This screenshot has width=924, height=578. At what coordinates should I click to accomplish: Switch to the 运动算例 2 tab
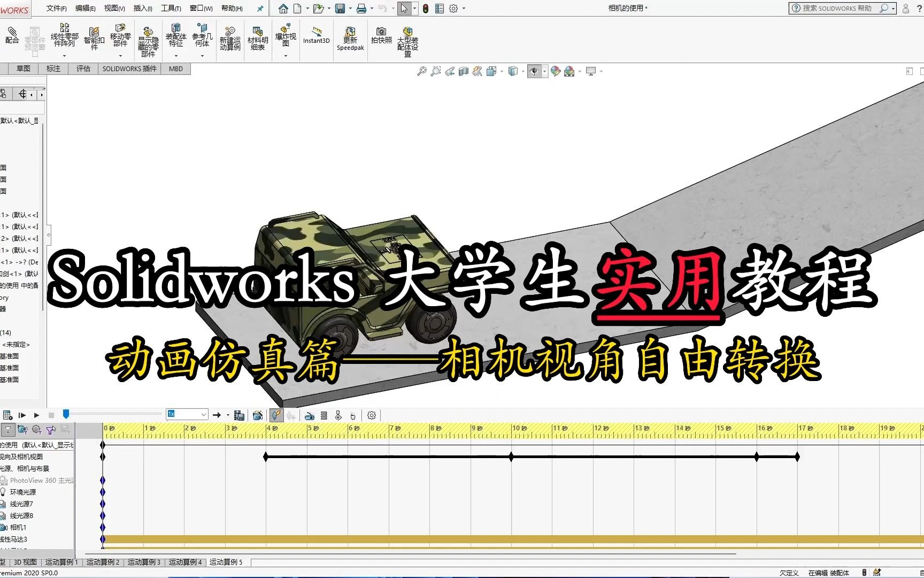click(103, 562)
